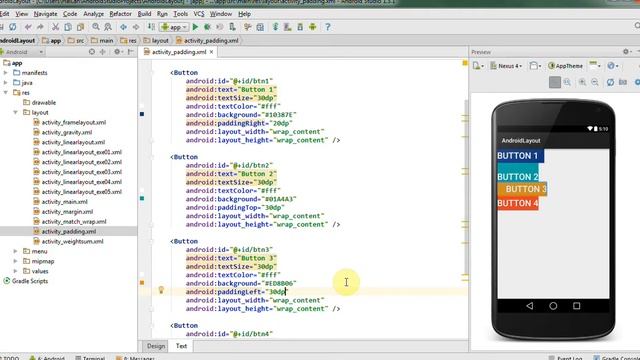Click the Attach debugger icon
Screen dimensions: 640x360
[232, 27]
